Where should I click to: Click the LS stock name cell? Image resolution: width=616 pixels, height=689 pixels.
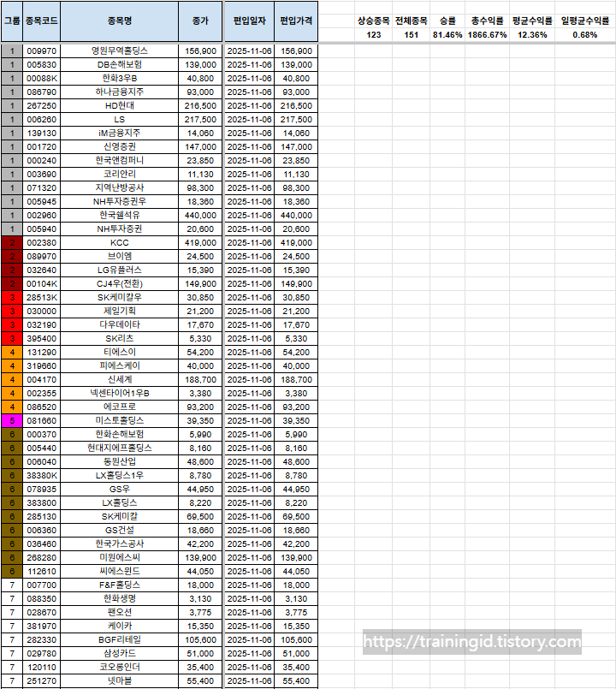point(120,120)
